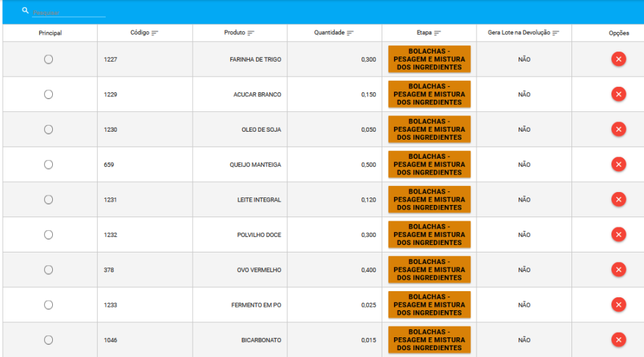Click orange Etapa tag for LEITE INTEGRAL
The width and height of the screenshot is (644, 357).
pos(429,200)
